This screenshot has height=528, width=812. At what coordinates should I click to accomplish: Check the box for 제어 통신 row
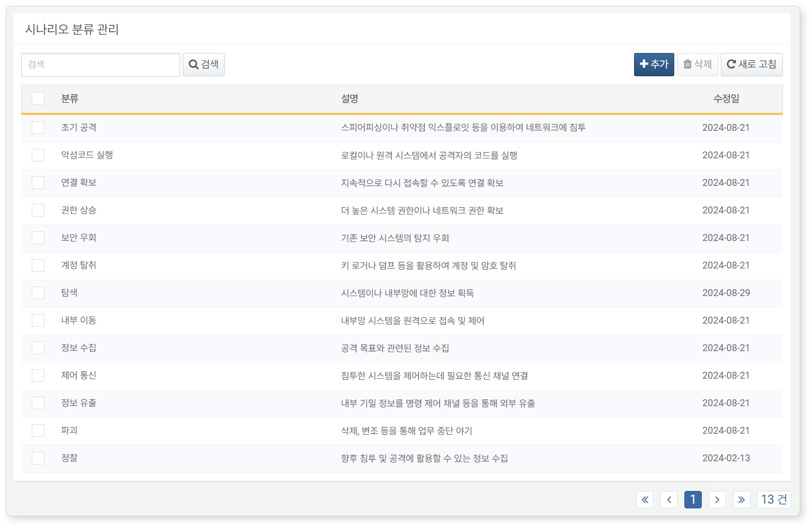[38, 375]
